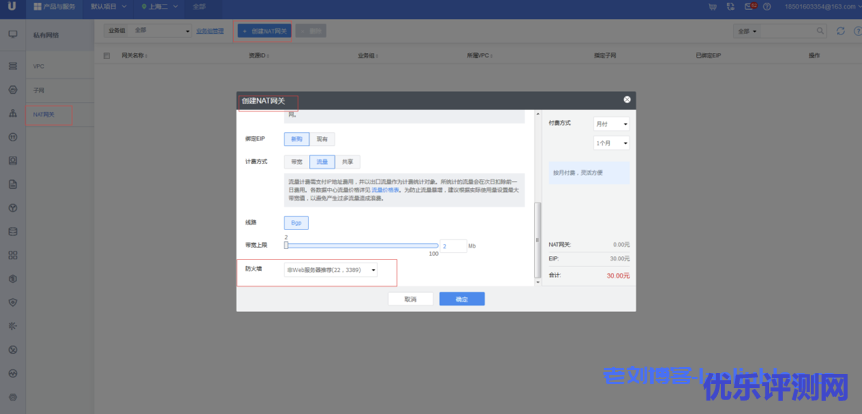Click the bandwidth limit slider handle
Image resolution: width=862 pixels, height=414 pixels.
tap(286, 245)
